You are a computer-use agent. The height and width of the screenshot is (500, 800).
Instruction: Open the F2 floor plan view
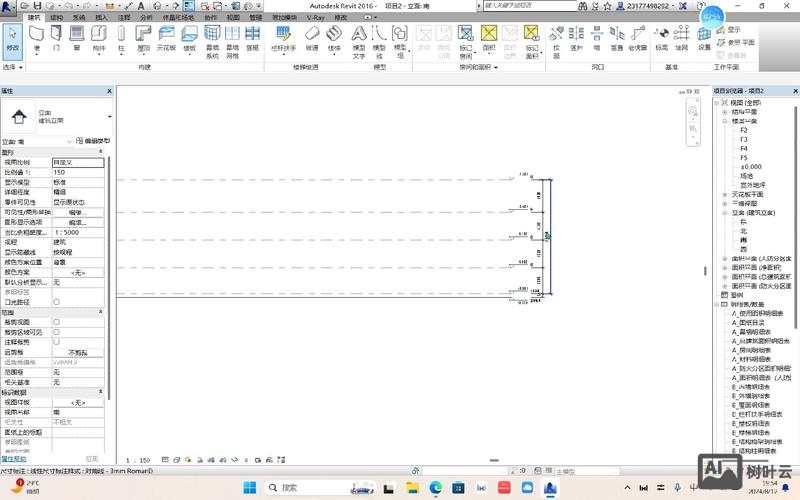pos(743,130)
